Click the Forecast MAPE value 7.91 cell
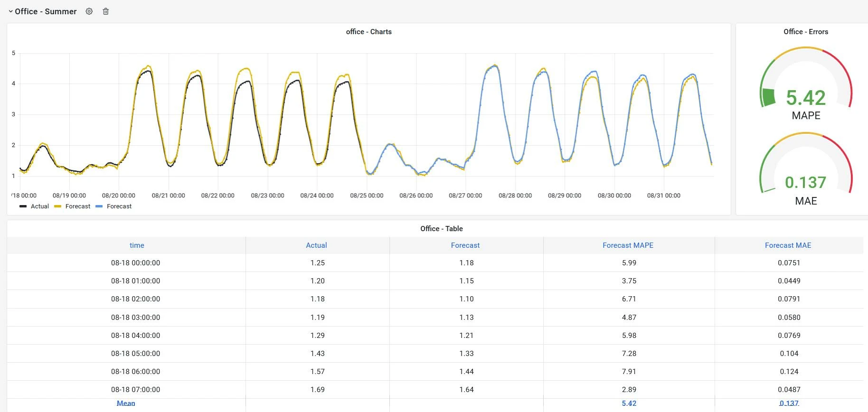This screenshot has height=412, width=868. [629, 372]
